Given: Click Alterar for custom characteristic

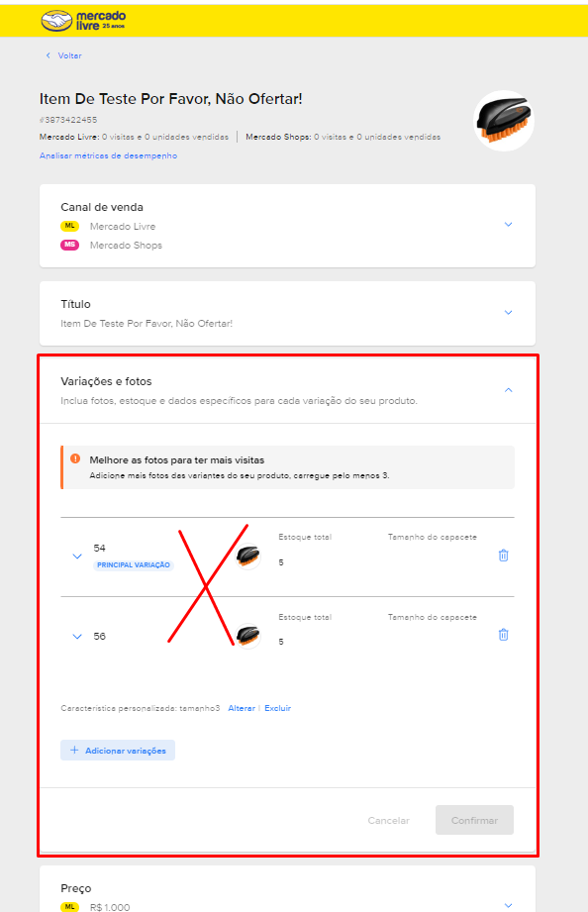Looking at the screenshot, I should 242,708.
